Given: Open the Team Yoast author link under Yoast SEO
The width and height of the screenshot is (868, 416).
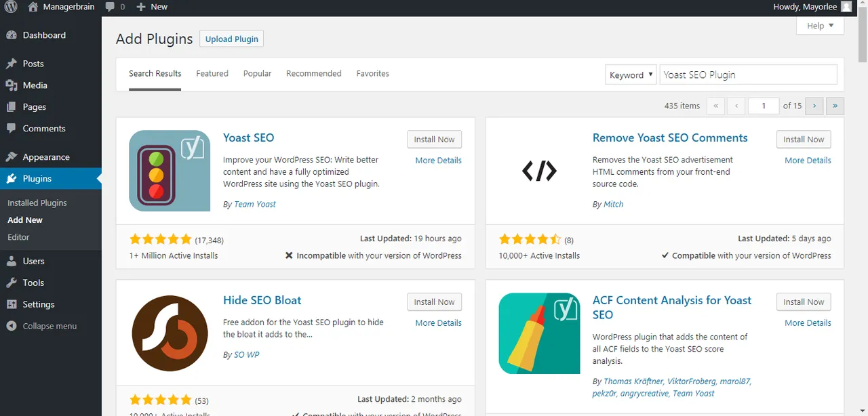Looking at the screenshot, I should point(255,204).
